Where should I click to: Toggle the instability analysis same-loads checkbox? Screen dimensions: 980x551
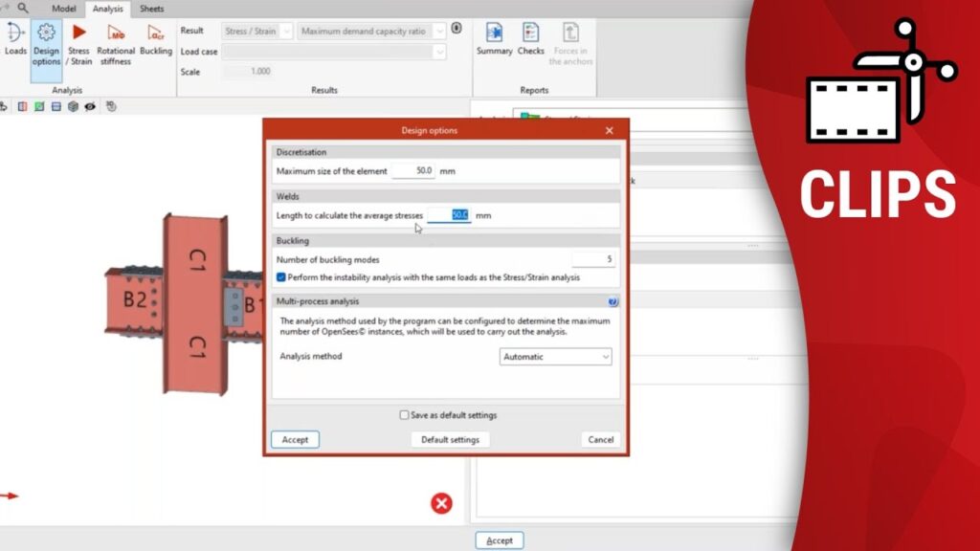280,277
